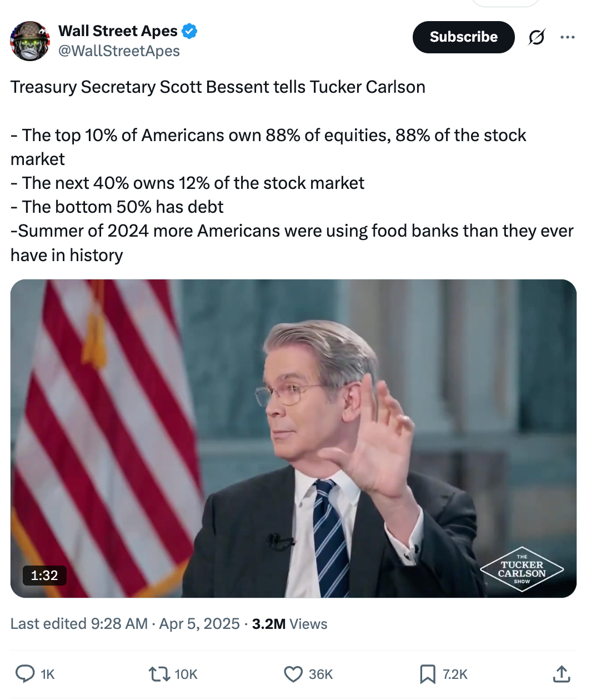The width and height of the screenshot is (591, 700).
Task: Click the reply speech bubble icon
Action: click(25, 674)
